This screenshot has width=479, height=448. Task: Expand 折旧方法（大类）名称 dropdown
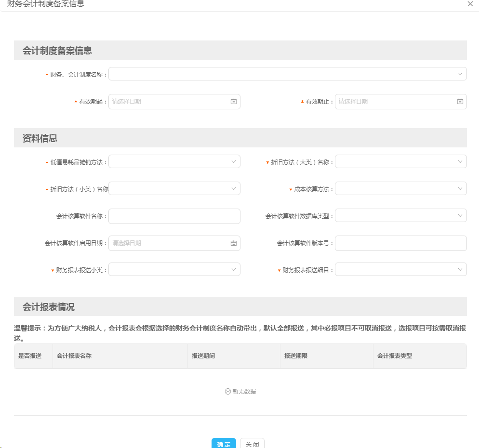(401, 161)
